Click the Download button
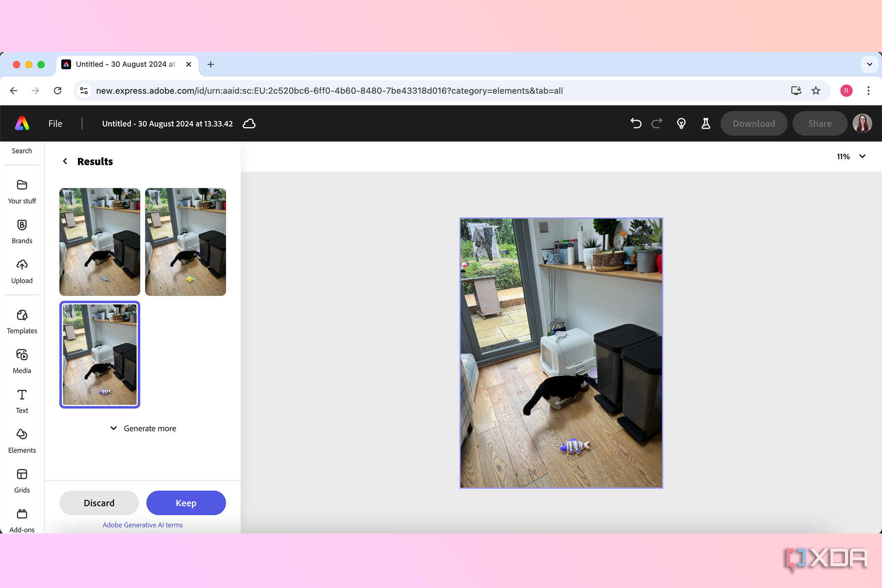 click(754, 123)
